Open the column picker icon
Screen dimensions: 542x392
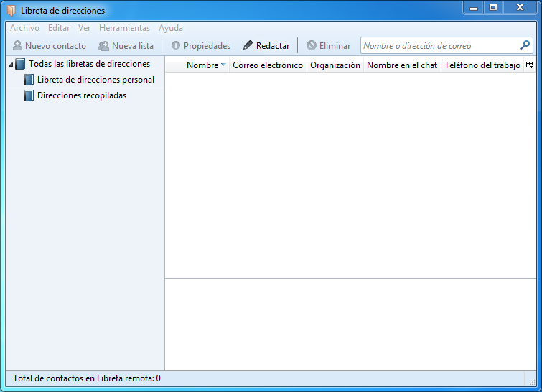(x=530, y=65)
